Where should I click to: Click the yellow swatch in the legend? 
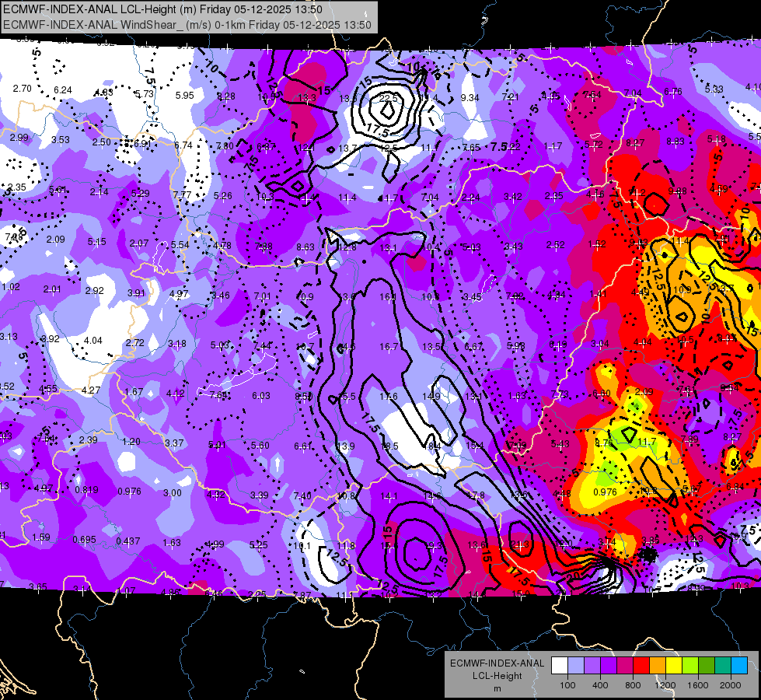point(674,666)
